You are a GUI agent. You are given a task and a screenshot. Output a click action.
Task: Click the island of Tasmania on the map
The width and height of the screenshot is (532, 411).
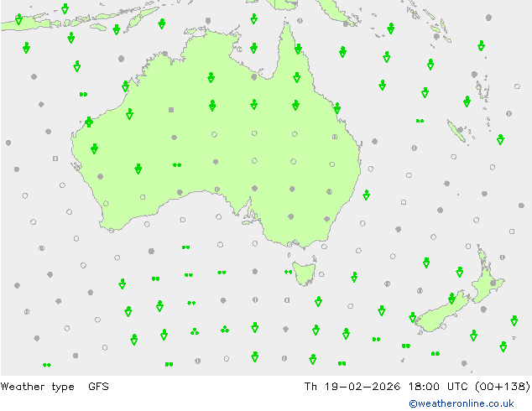(x=304, y=273)
